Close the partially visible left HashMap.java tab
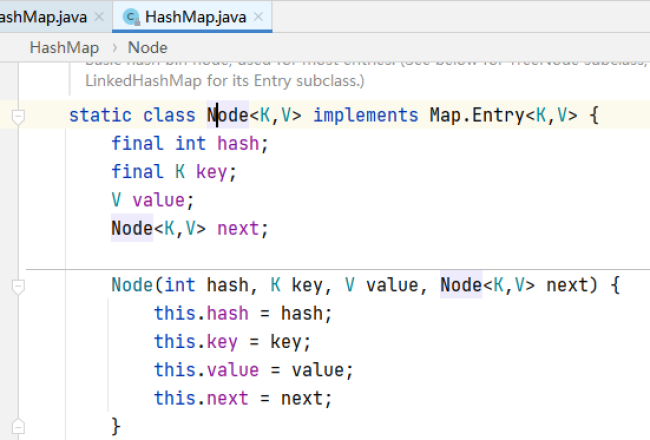The width and height of the screenshot is (650, 440). click(x=99, y=17)
